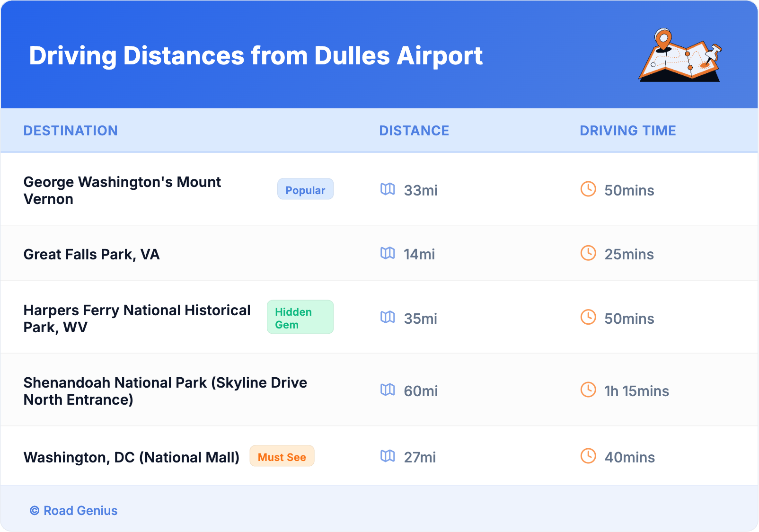
Task: Click the Driving Distances from Dulles Airport title
Action: [x=256, y=56]
